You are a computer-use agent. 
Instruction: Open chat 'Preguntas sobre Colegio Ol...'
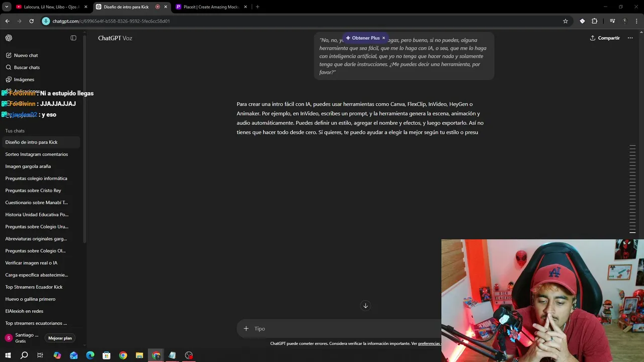[x=41, y=251]
